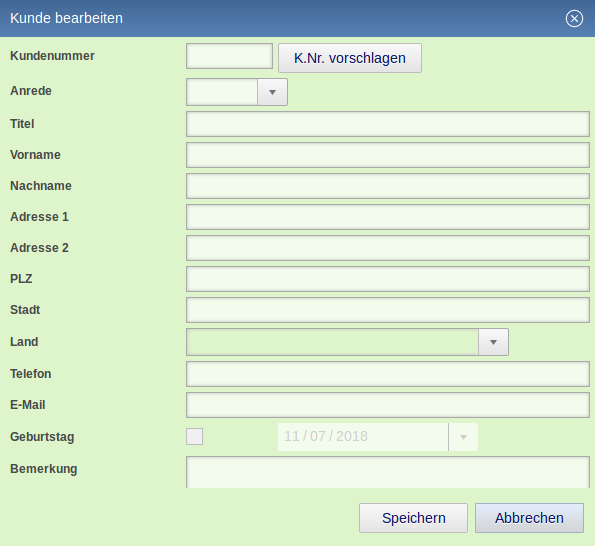Save customer with Speichern button
The height and width of the screenshot is (546, 595).
[413, 518]
